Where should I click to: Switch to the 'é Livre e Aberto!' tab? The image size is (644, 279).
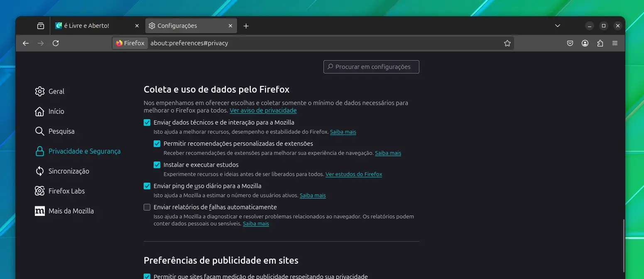(x=97, y=26)
